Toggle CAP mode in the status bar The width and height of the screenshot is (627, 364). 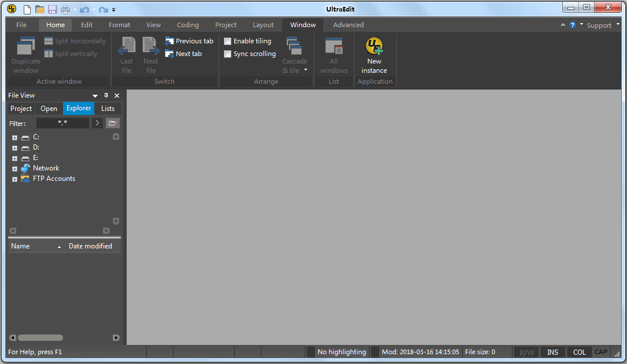(600, 352)
